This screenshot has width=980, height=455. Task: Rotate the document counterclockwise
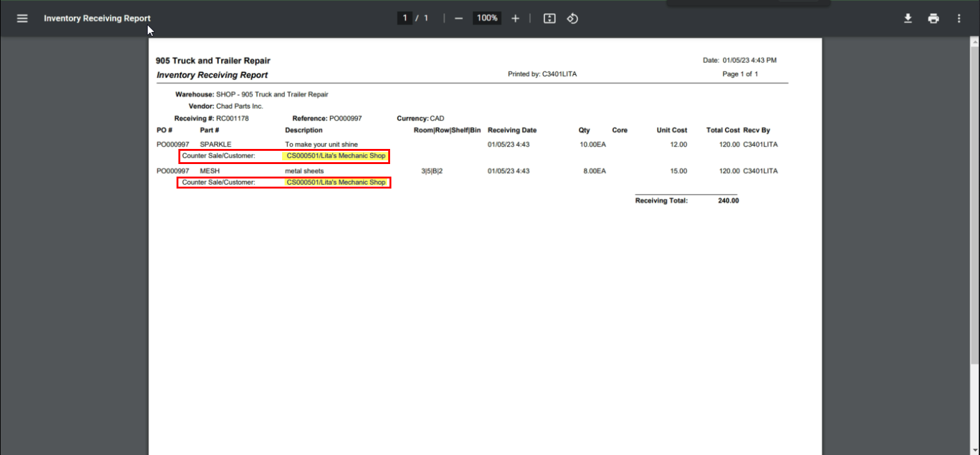pos(572,18)
